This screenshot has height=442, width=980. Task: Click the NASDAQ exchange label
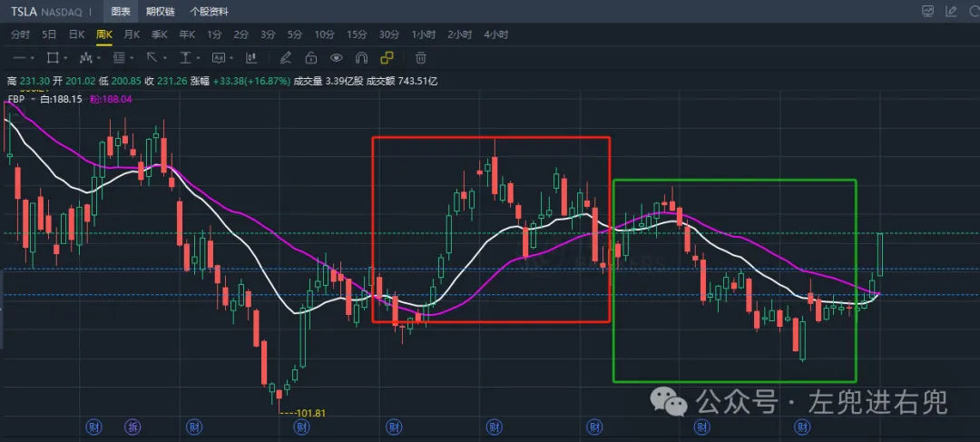point(62,11)
